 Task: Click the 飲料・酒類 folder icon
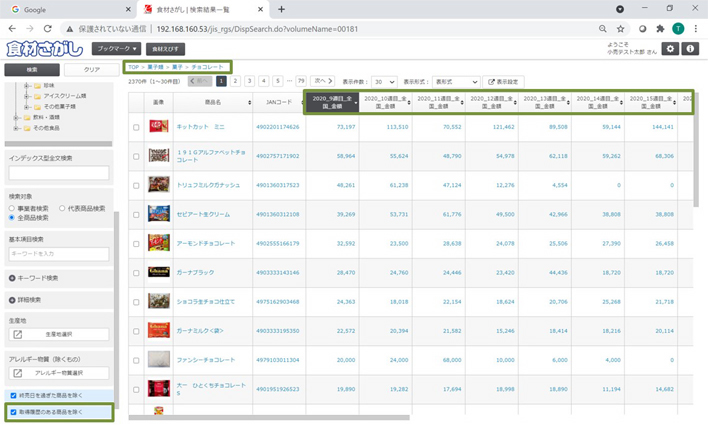[x=27, y=117]
